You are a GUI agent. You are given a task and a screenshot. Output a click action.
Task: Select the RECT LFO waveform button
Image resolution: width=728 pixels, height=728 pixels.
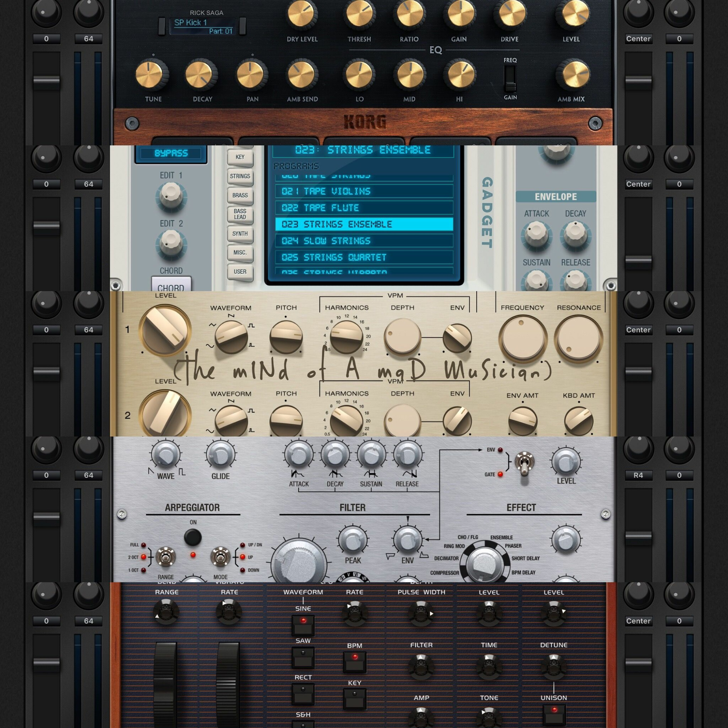tap(303, 694)
